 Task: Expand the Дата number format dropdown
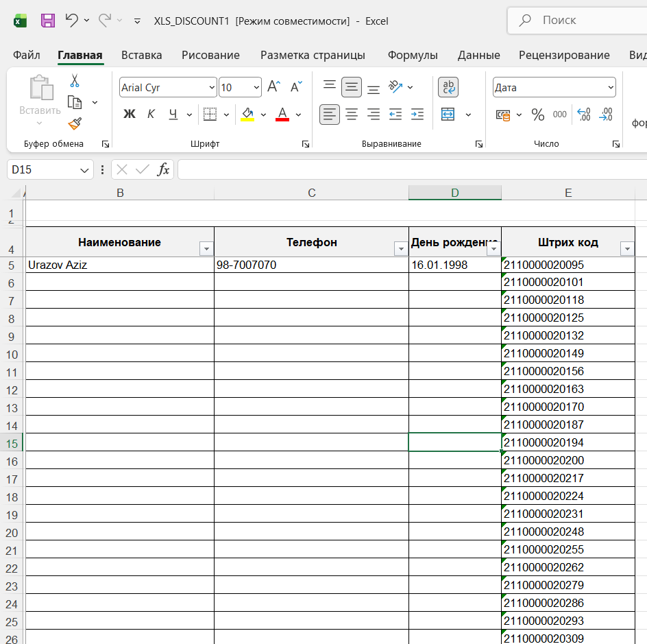point(610,88)
